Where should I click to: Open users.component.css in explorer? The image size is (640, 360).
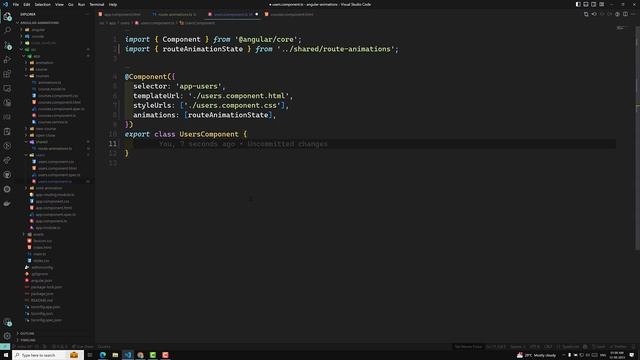tap(56, 162)
